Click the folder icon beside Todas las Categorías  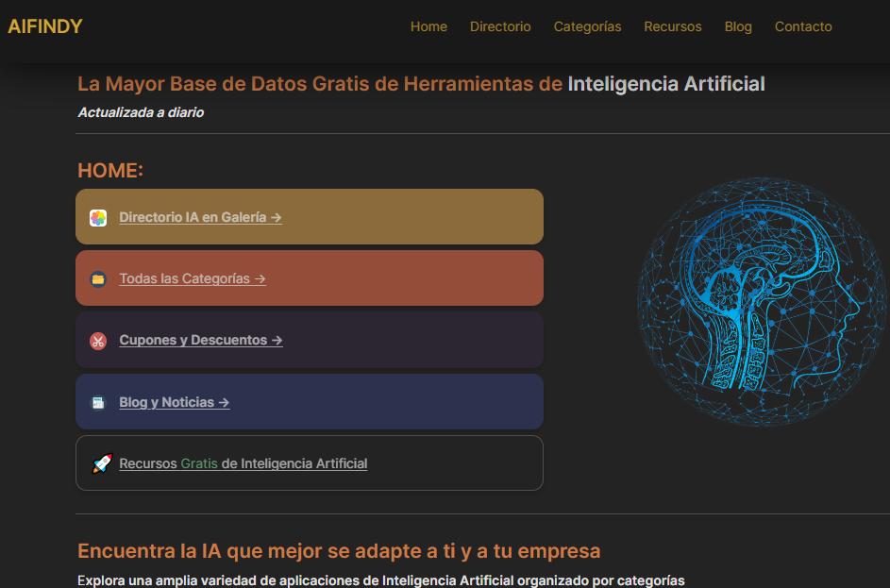tap(98, 278)
